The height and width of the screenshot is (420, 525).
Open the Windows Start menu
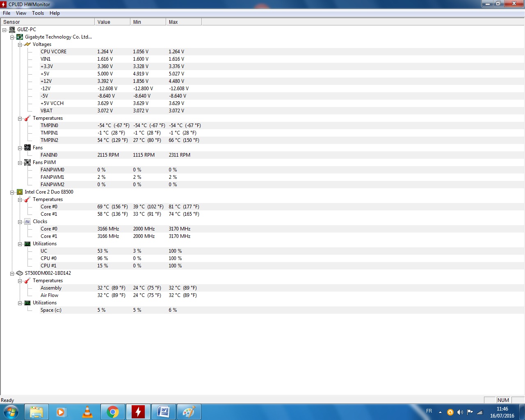tap(11, 412)
